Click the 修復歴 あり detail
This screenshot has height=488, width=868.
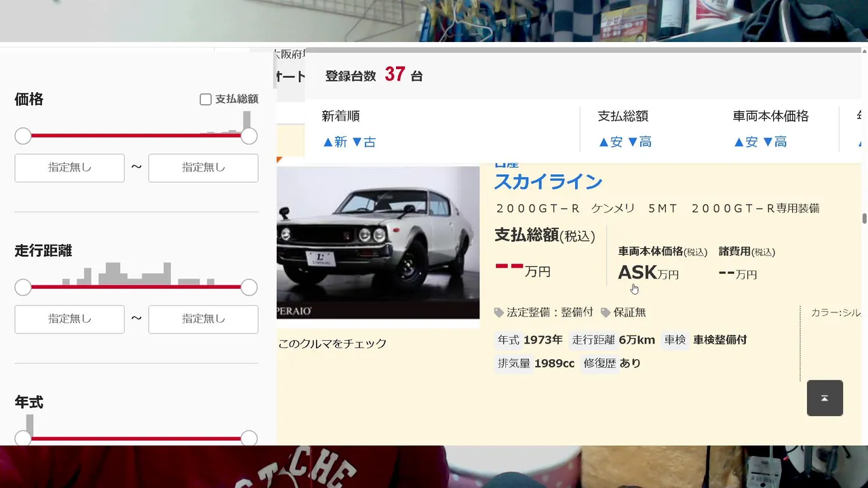(611, 363)
